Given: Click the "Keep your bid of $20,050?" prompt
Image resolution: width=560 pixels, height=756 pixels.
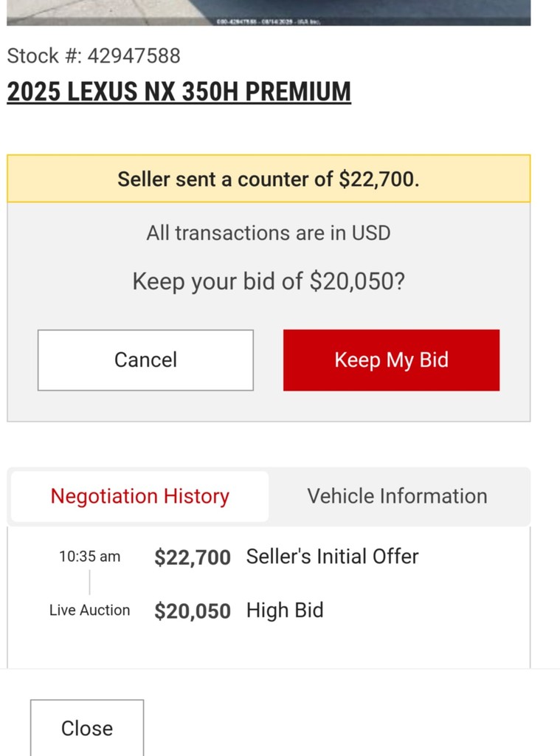Looking at the screenshot, I should click(269, 281).
